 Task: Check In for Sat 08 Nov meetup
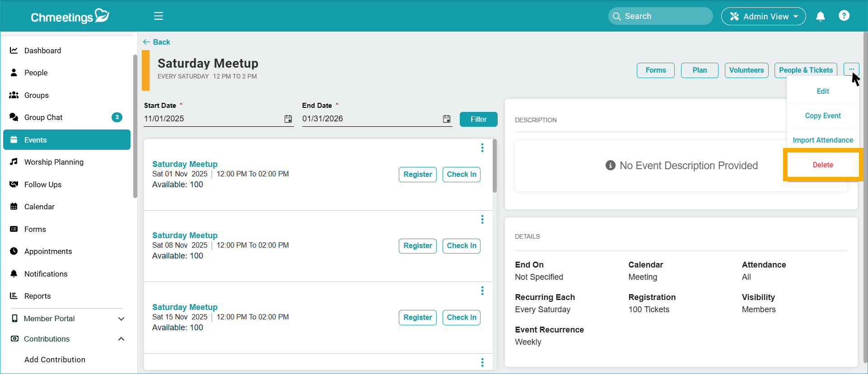(461, 246)
